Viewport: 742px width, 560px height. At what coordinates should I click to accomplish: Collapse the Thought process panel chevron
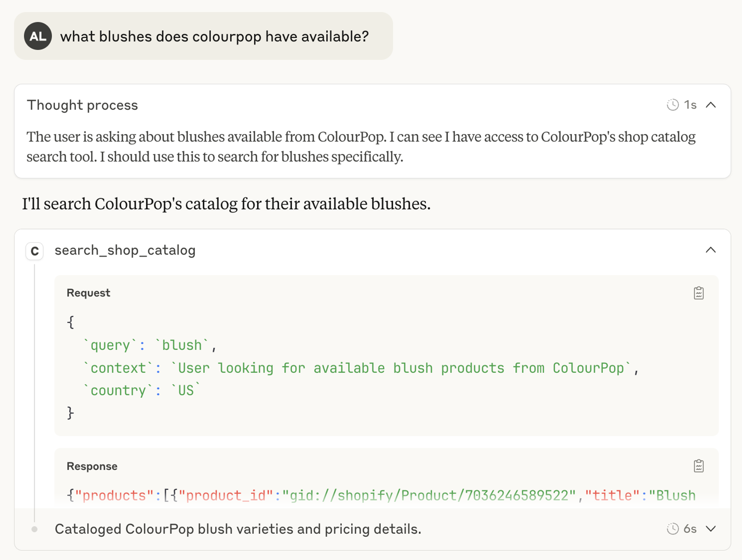tap(711, 105)
